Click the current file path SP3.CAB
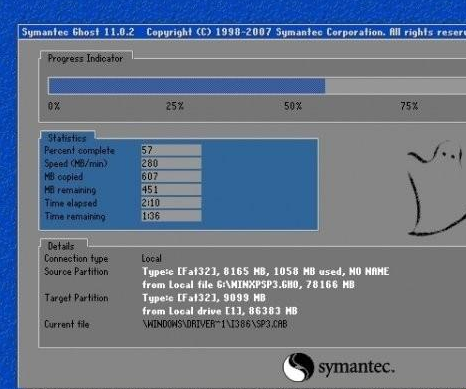The width and height of the screenshot is (466, 389). point(215,324)
